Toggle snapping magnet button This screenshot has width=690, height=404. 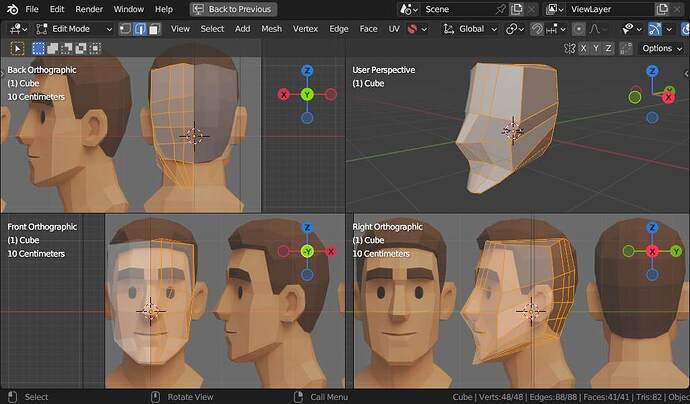[x=537, y=29]
